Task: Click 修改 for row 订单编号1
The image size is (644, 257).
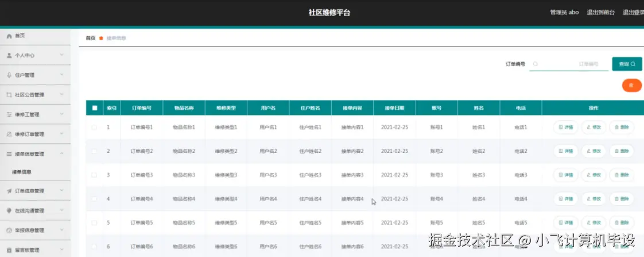Action: point(593,128)
